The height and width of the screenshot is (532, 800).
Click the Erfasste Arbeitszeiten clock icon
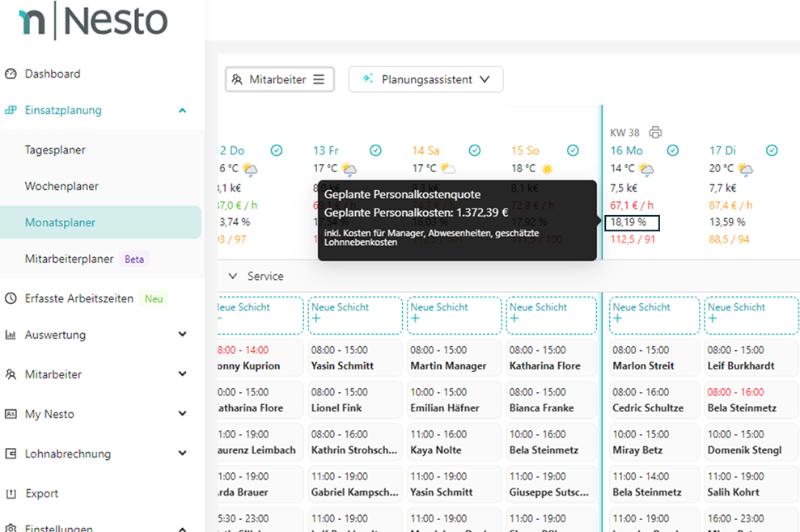coord(11,298)
